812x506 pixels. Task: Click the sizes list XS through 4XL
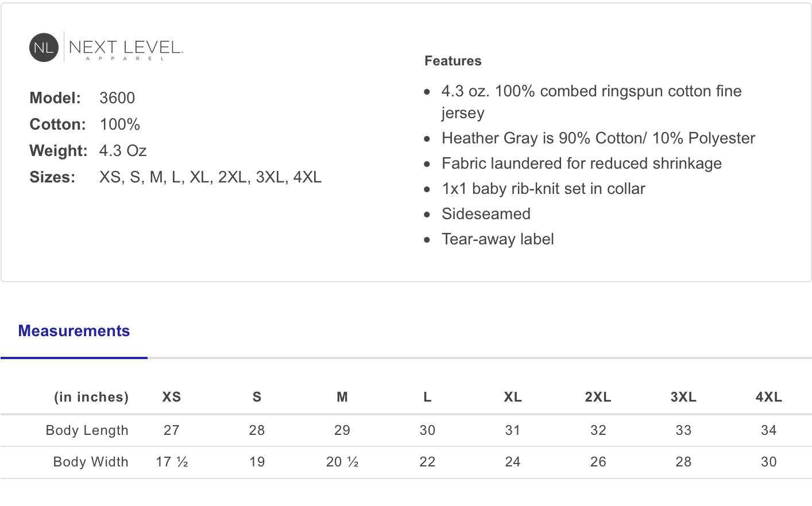pyautogui.click(x=210, y=177)
